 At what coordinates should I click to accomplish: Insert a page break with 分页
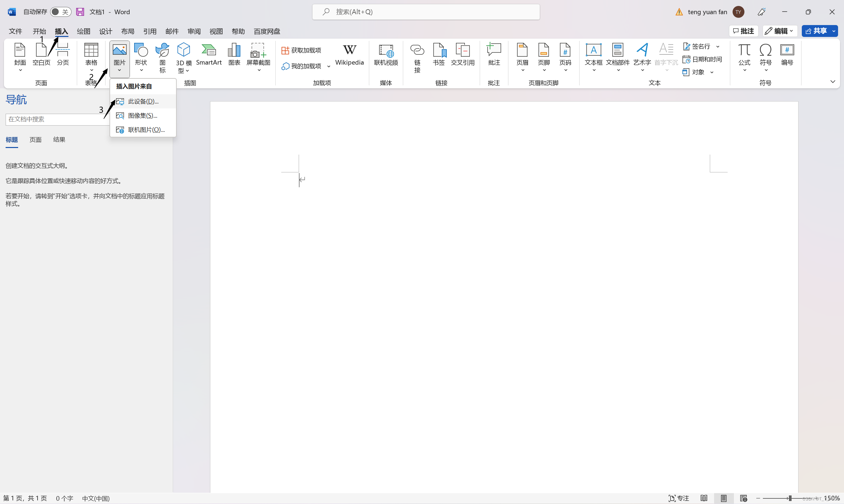pos(63,54)
